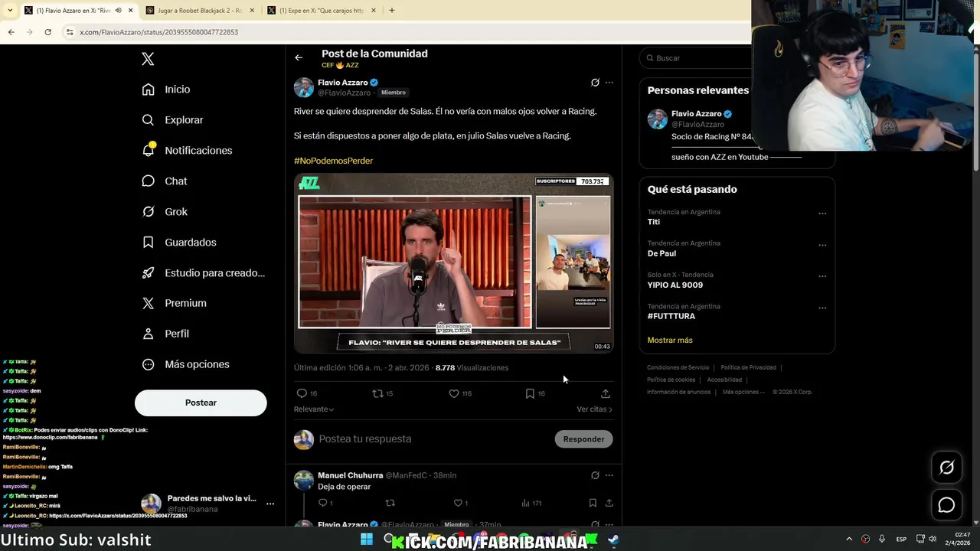Open the De Paul trending topic
The height and width of the screenshot is (551, 980).
pyautogui.click(x=661, y=253)
